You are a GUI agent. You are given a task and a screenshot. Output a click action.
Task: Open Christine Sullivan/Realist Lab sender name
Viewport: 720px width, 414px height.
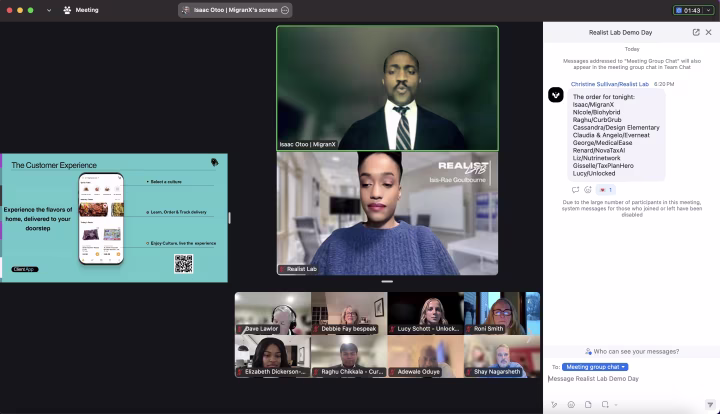pos(610,84)
